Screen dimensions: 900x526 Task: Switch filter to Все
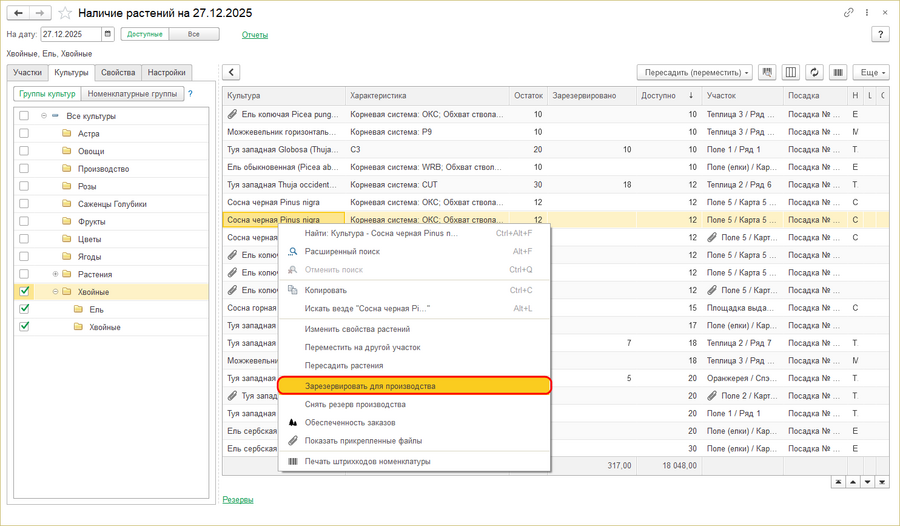193,34
